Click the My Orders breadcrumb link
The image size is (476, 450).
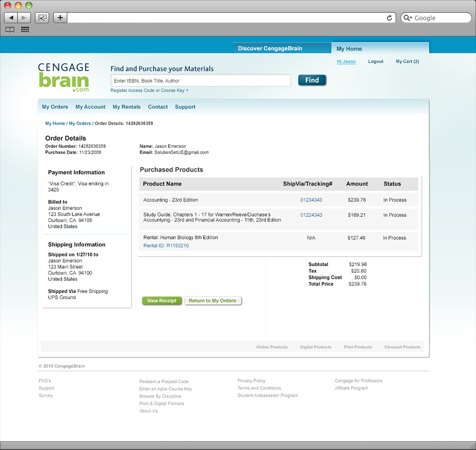click(80, 124)
